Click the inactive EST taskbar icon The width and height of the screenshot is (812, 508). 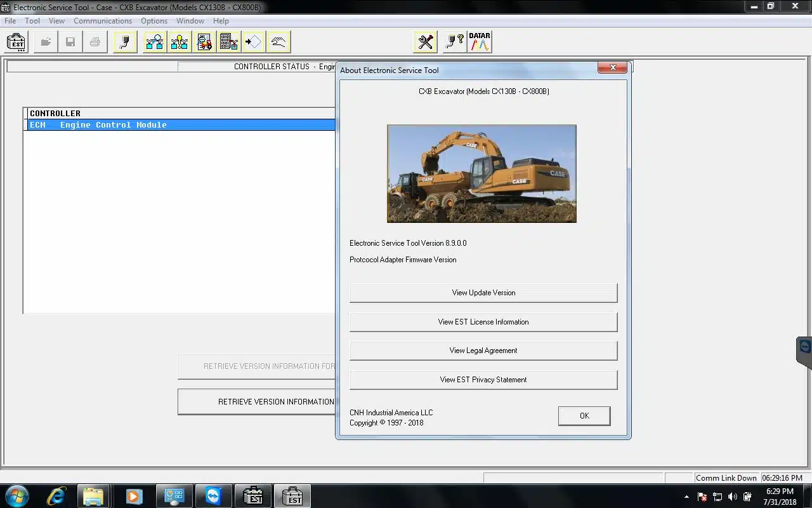point(252,496)
